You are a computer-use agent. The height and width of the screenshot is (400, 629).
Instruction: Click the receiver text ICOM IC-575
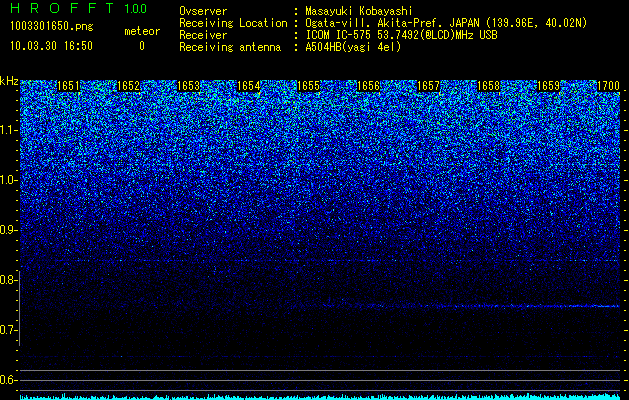[x=340, y=35]
